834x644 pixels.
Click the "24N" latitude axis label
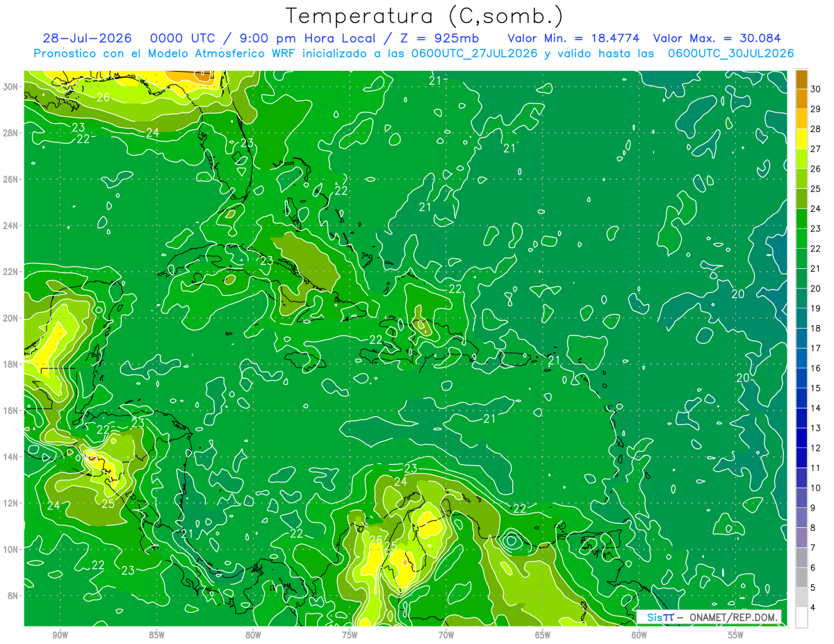point(12,226)
